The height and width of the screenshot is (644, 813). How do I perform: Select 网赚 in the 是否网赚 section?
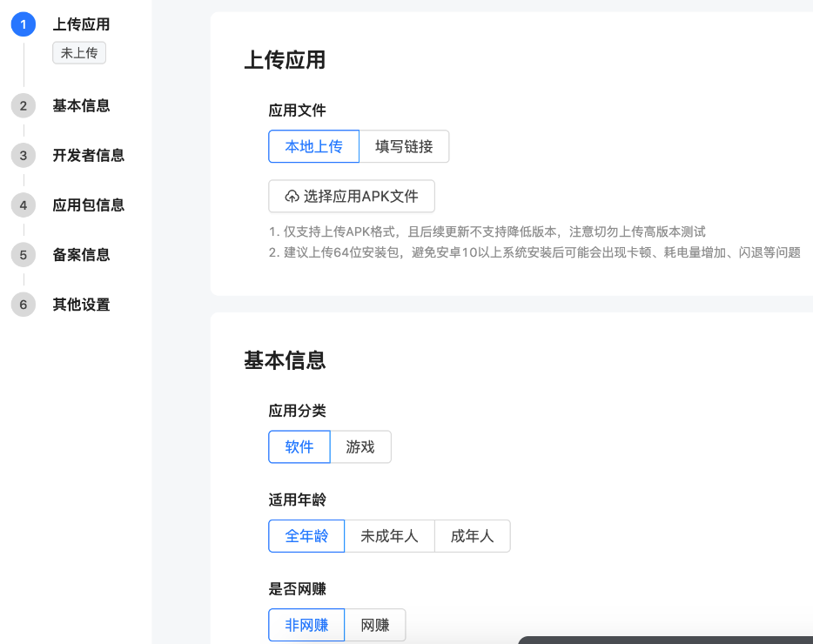click(375, 625)
